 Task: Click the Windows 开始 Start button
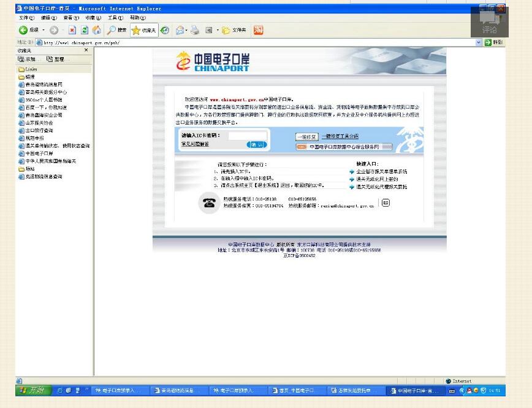pyautogui.click(x=33, y=390)
